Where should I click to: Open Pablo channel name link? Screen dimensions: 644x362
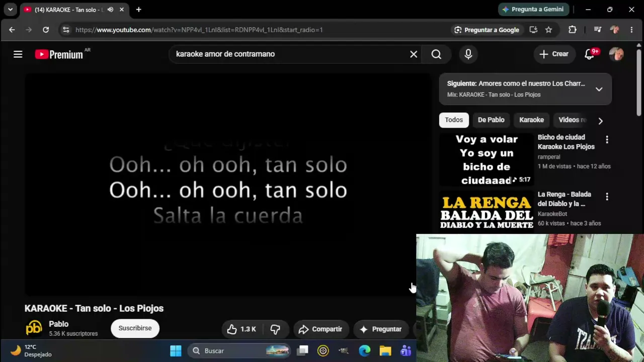click(x=59, y=324)
